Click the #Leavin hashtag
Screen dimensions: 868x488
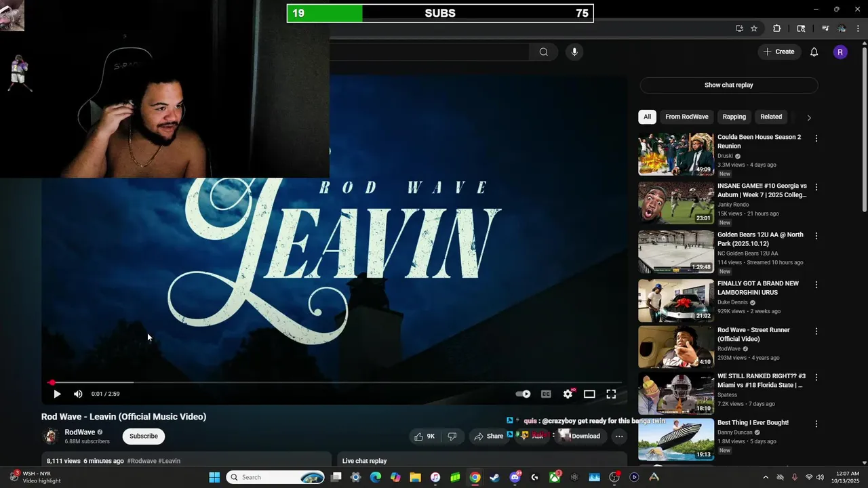(170, 461)
